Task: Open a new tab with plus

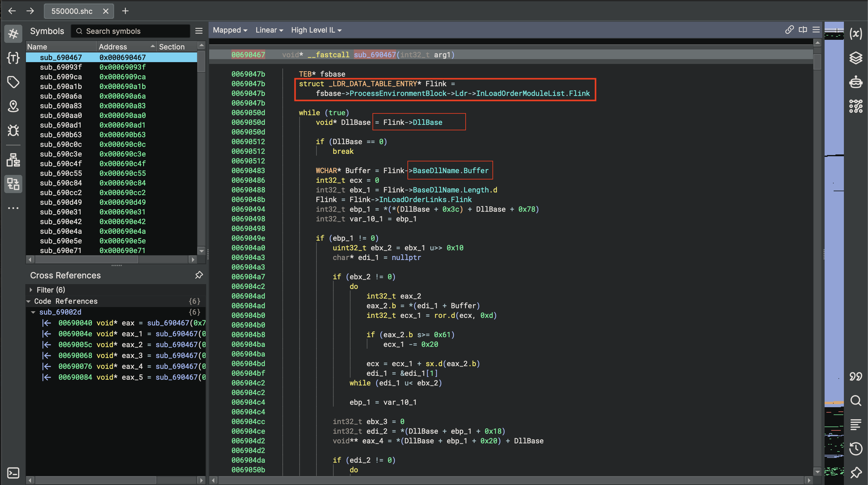Action: (125, 11)
